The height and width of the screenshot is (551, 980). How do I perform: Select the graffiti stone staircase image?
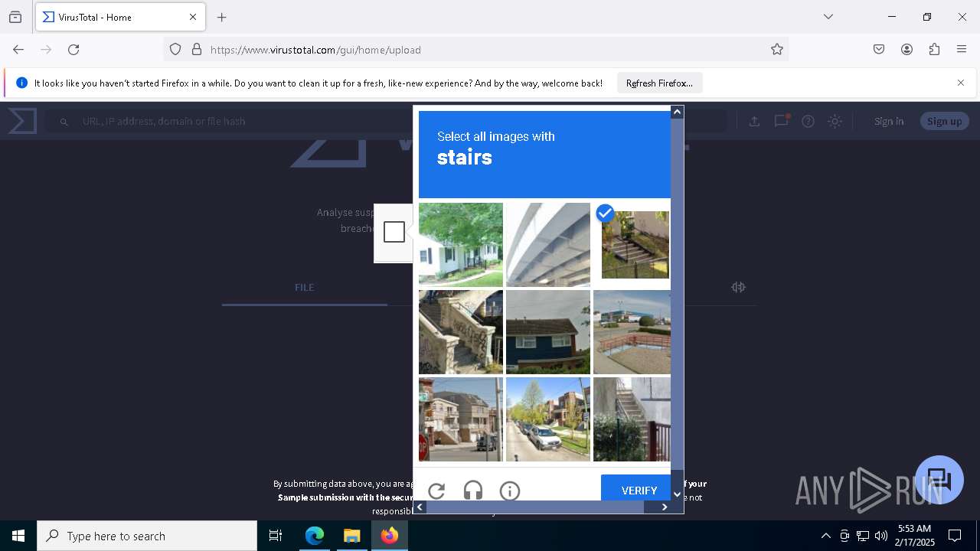coord(461,331)
